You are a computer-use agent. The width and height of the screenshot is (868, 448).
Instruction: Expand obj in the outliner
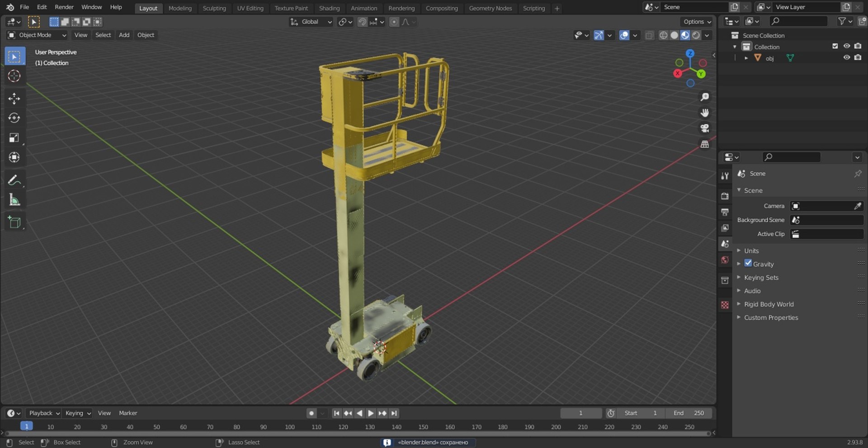(746, 58)
